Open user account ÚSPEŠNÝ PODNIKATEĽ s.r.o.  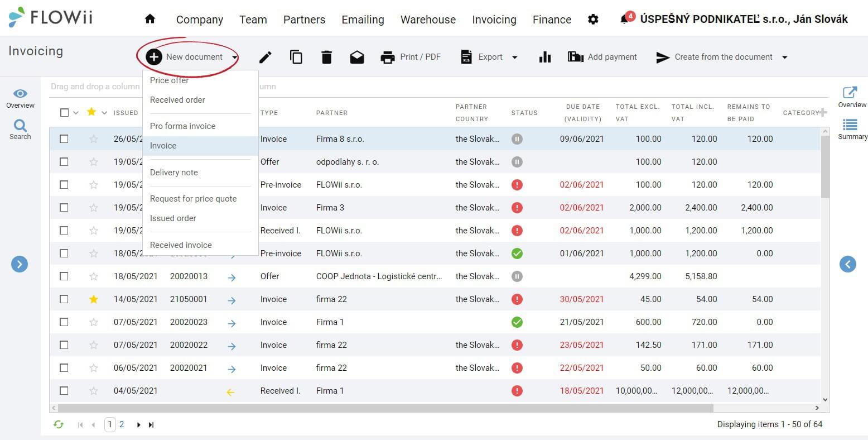744,20
